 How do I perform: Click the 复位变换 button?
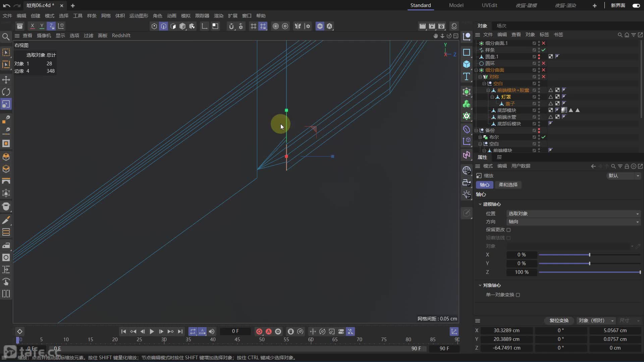click(x=559, y=320)
